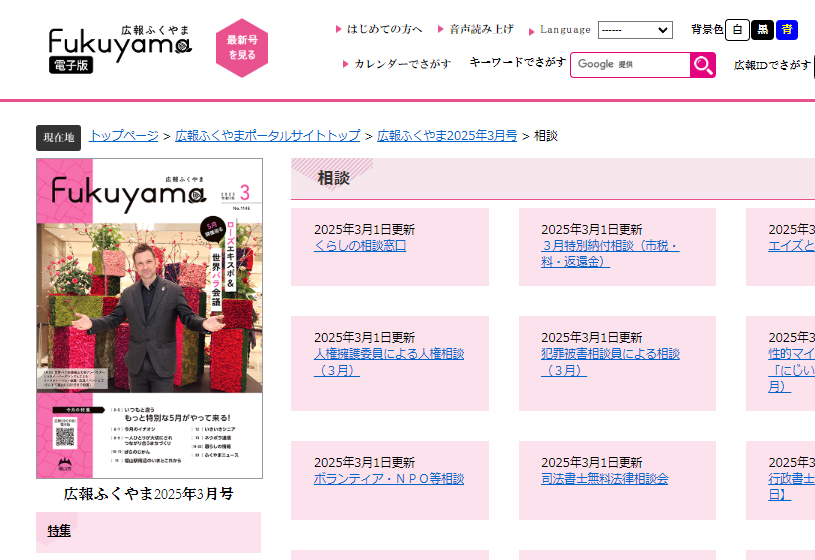Go to トップページ breadcrumb

(124, 136)
